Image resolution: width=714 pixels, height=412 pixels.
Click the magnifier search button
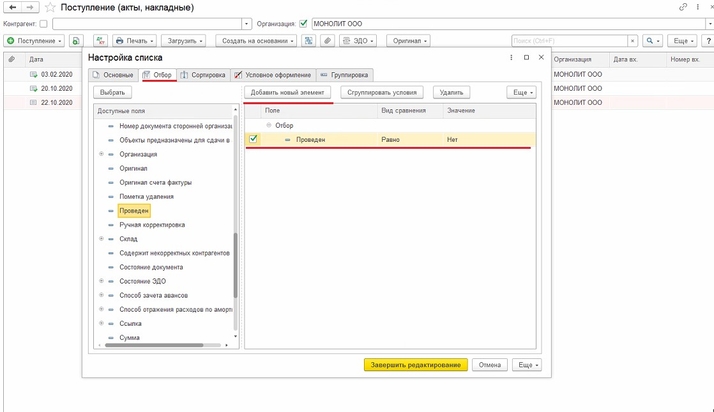pyautogui.click(x=654, y=41)
